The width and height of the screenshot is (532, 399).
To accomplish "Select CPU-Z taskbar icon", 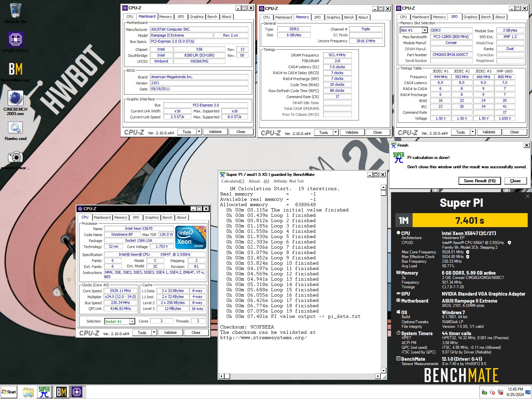I will (x=77, y=392).
